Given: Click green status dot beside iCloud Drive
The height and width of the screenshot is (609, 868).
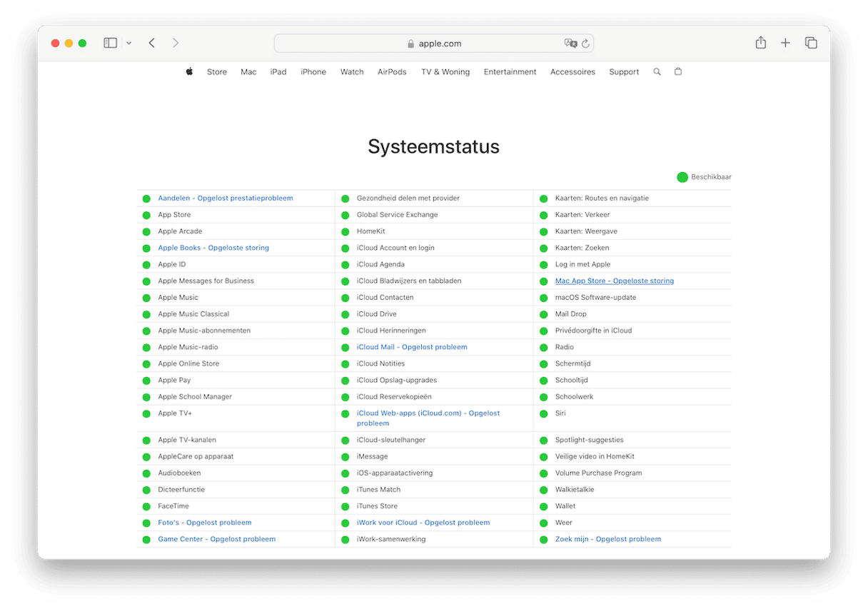Looking at the screenshot, I should 345,314.
